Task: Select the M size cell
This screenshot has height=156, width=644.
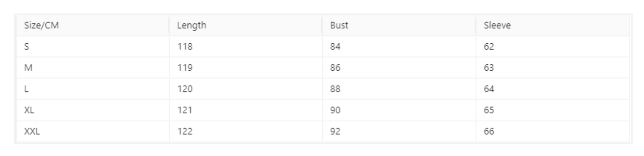Action: pyautogui.click(x=28, y=68)
